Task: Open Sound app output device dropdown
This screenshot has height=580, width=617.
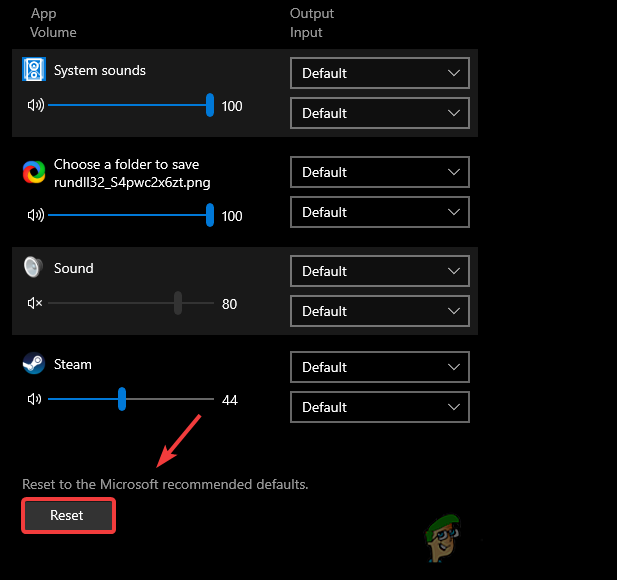Action: click(380, 271)
